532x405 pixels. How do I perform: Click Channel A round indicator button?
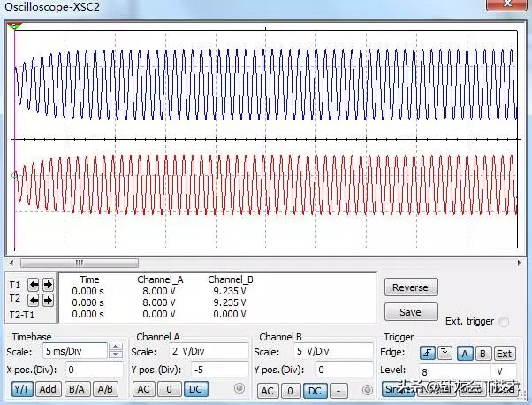coord(239,388)
